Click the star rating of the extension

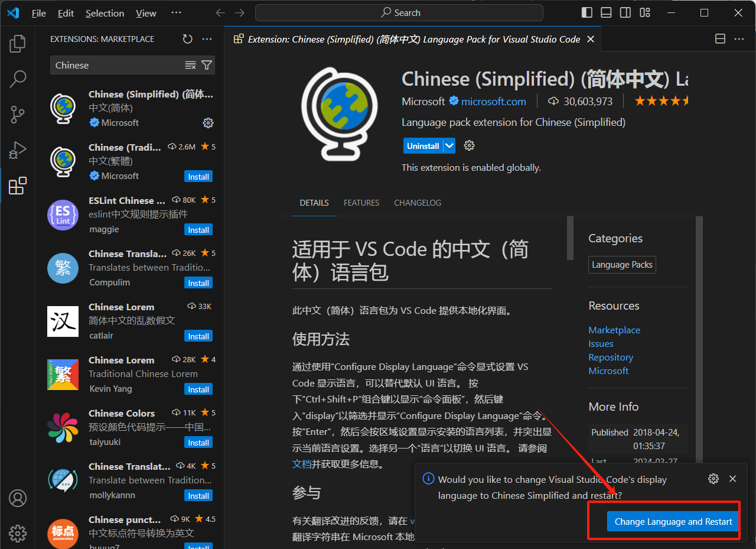click(661, 101)
